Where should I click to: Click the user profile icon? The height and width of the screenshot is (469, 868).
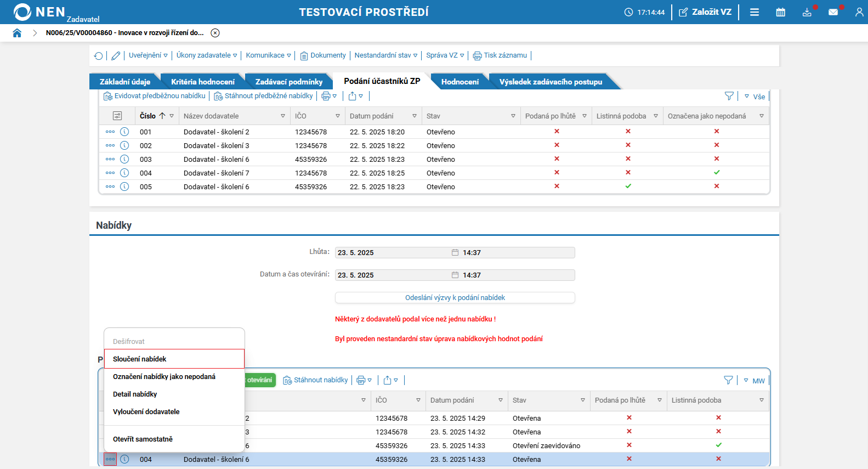pyautogui.click(x=859, y=12)
